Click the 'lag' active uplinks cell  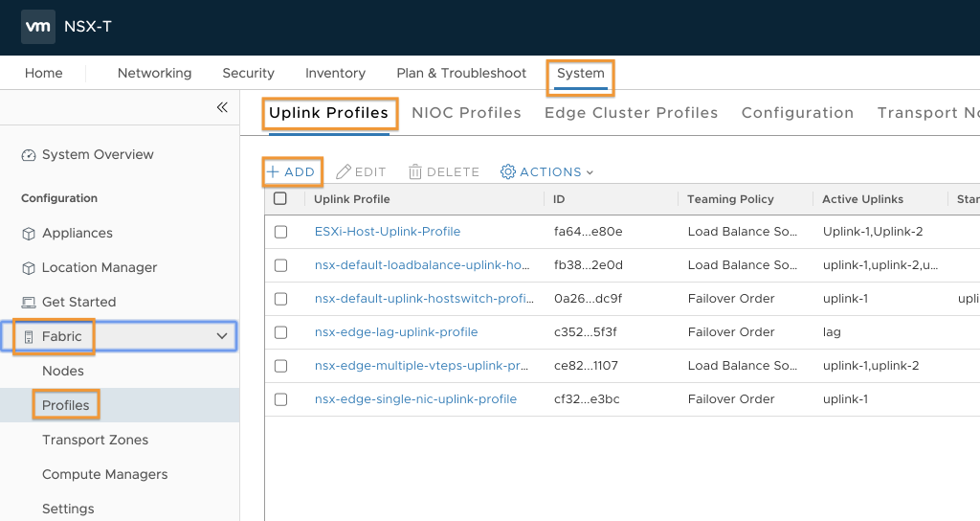(x=832, y=332)
